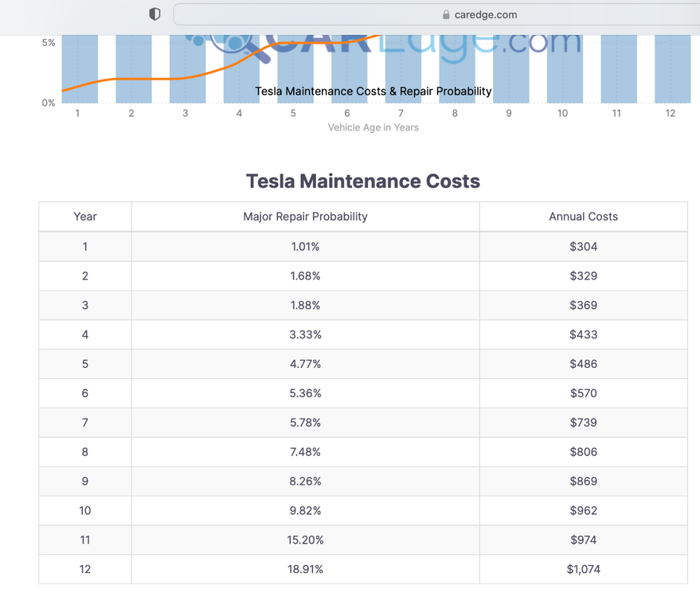700x597 pixels.
Task: Click the Year column header
Action: [x=85, y=217]
